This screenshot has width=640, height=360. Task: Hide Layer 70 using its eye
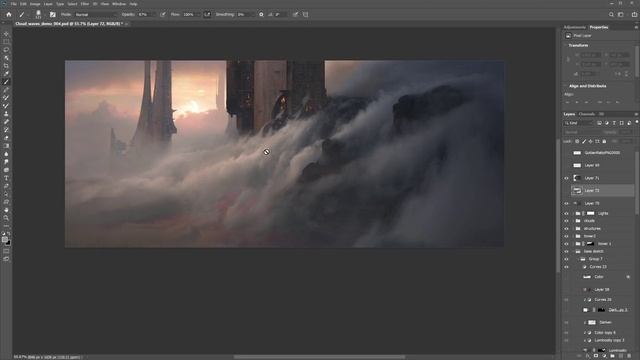(566, 203)
